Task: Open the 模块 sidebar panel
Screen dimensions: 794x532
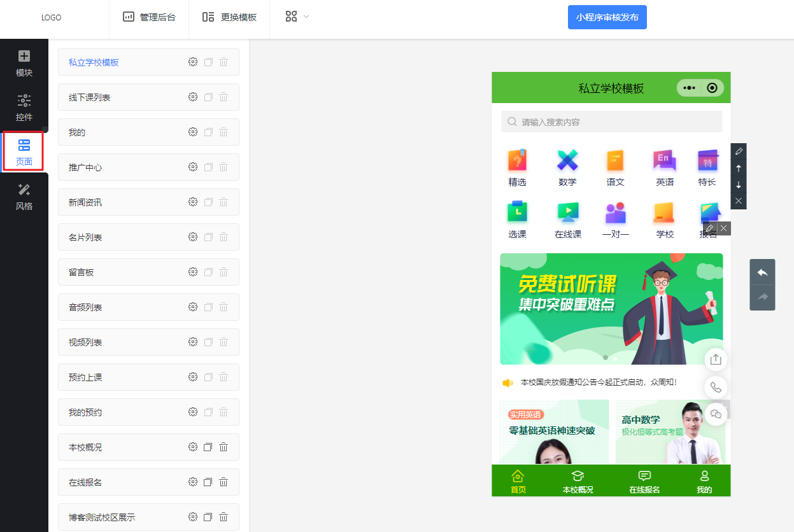Action: click(x=24, y=64)
